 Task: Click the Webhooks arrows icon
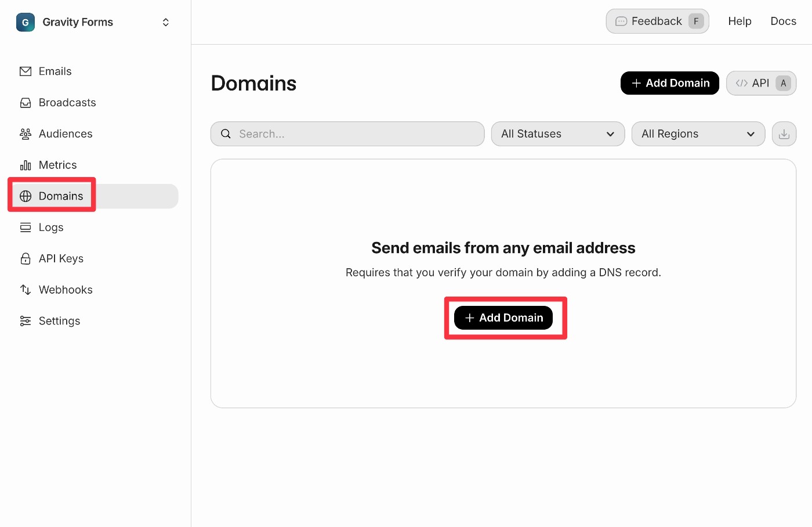(26, 290)
